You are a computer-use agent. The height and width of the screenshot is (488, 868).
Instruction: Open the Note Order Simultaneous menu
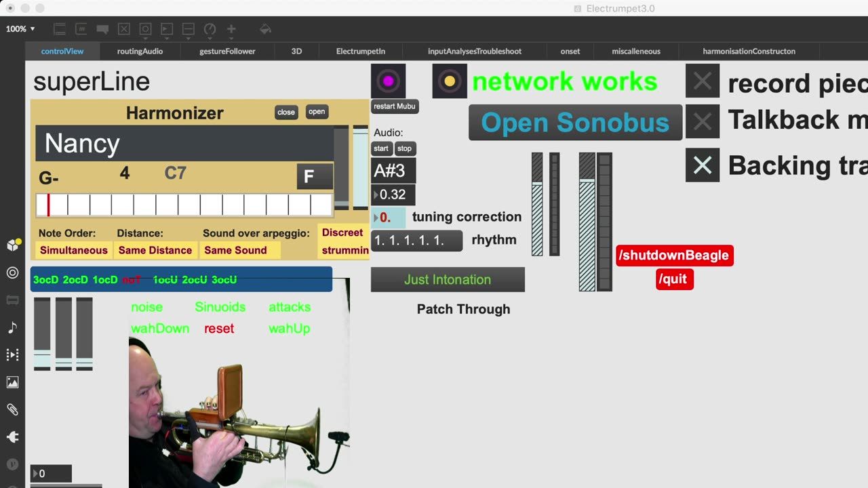tap(73, 250)
